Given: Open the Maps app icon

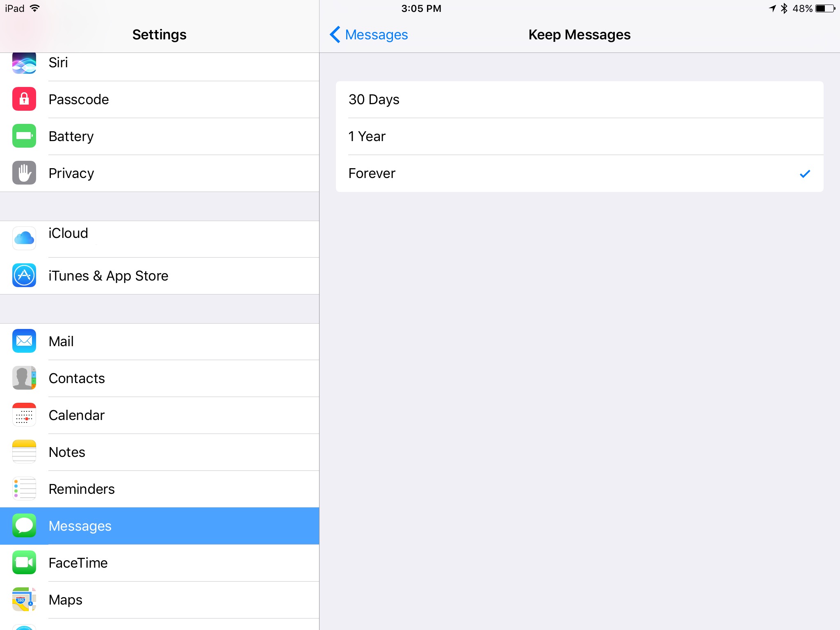Looking at the screenshot, I should coord(24,600).
